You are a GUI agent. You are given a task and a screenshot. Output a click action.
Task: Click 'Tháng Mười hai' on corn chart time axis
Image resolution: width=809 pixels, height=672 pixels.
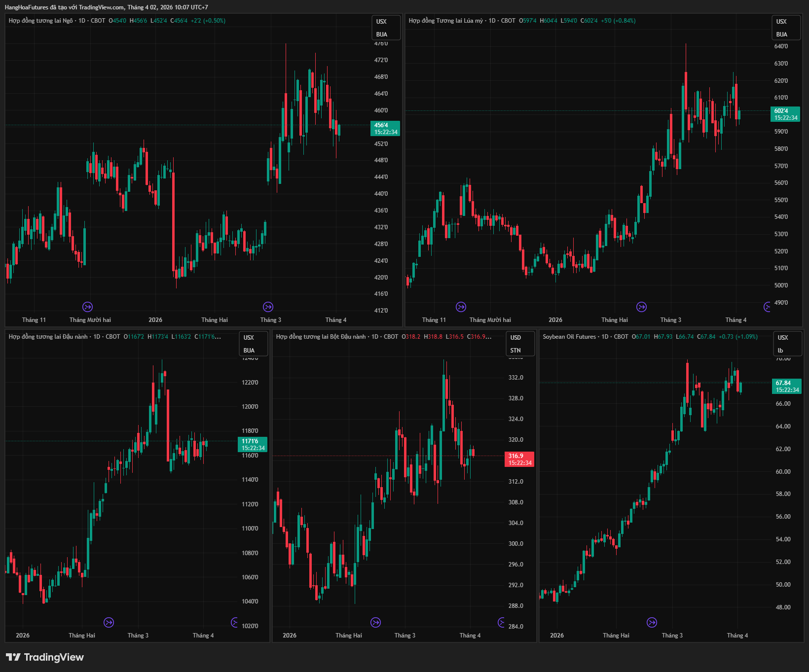[x=90, y=320]
